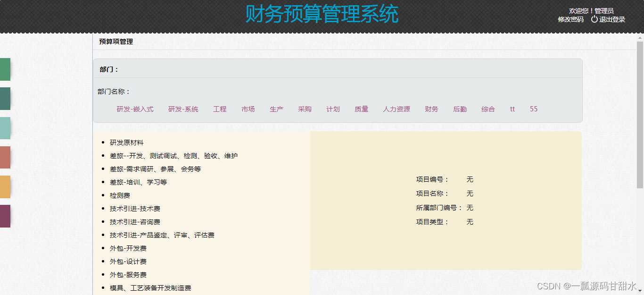Select the 研发-系统 department
This screenshot has height=295, width=644.
(x=183, y=109)
